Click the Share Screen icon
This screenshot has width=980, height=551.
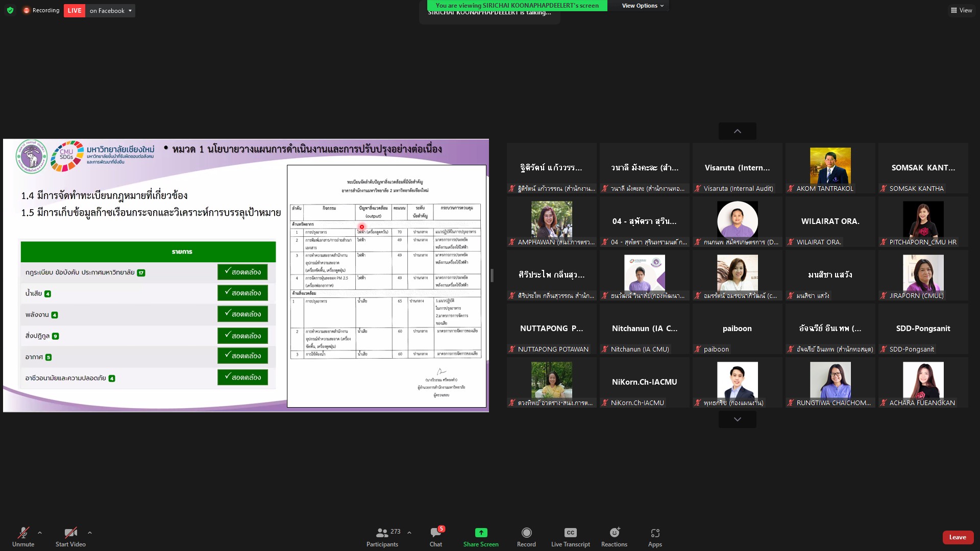point(481,533)
